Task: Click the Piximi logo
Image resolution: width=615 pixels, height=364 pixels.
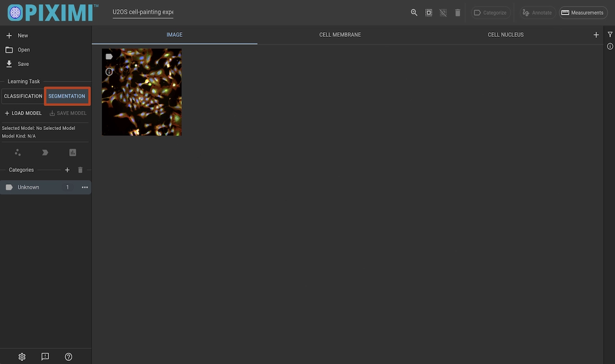Action: point(52,12)
